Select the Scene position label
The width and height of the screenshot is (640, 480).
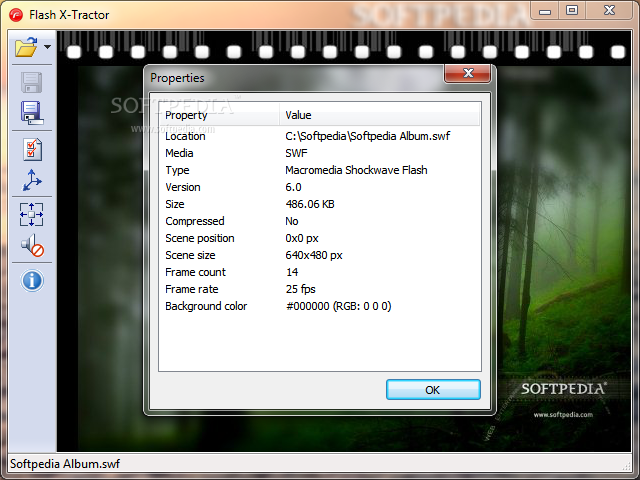[x=200, y=238]
